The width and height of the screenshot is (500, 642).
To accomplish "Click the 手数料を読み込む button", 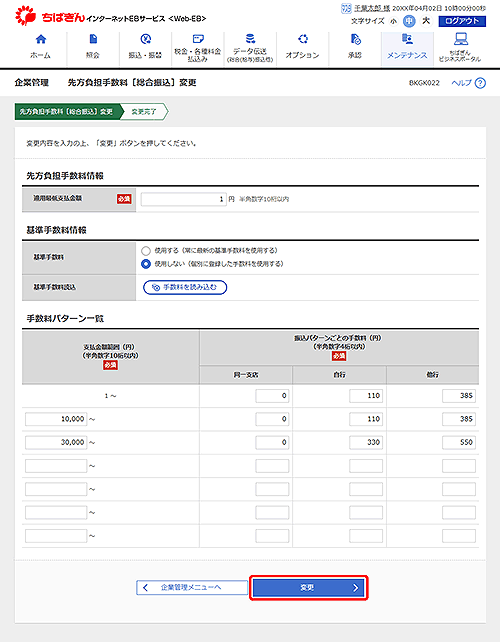I will click(x=185, y=287).
